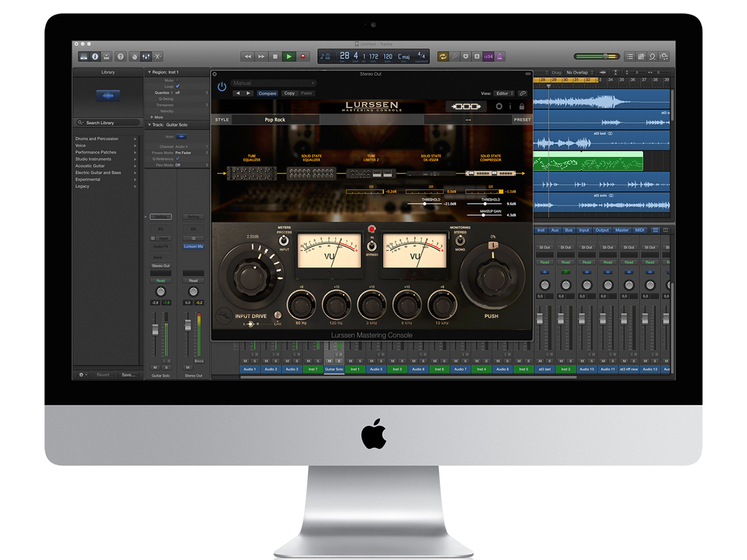Collapse the Region: Inst 1 disclosure triangle
This screenshot has width=747, height=560.
tap(149, 72)
